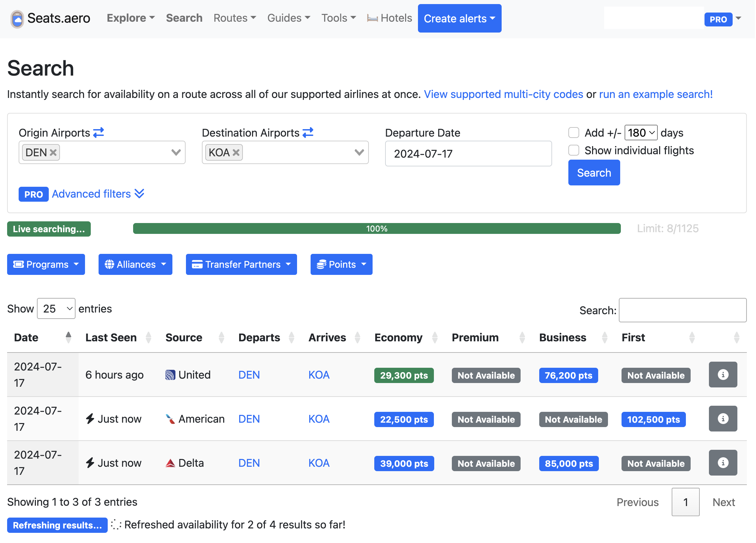This screenshot has height=543, width=756.
Task: Check Show individual flights
Action: point(574,150)
